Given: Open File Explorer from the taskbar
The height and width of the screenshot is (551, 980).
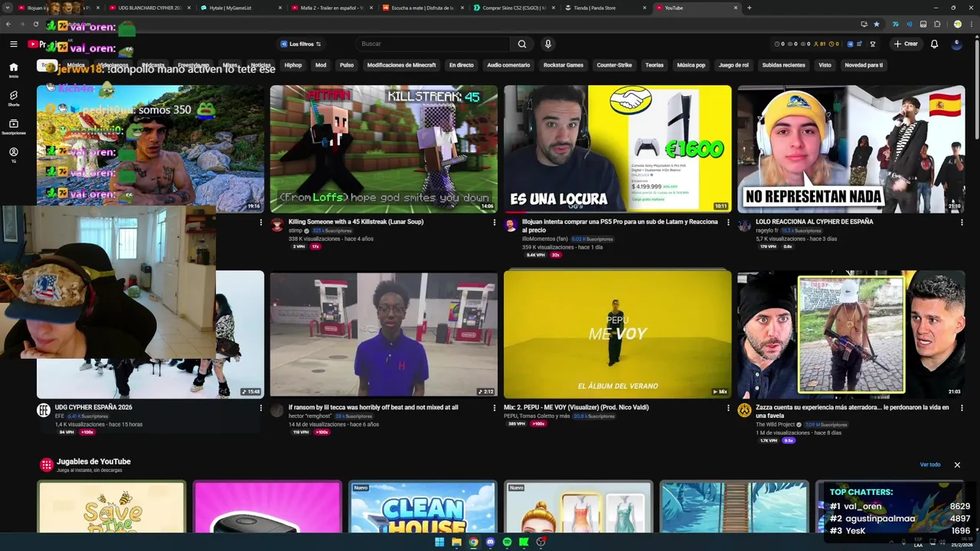Looking at the screenshot, I should click(456, 542).
